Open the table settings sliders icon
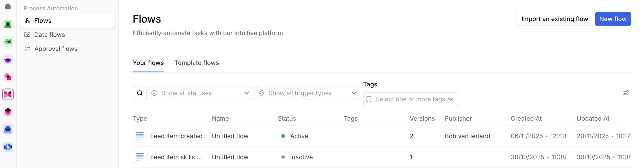Viewport: 644px width, 168px height. (x=626, y=93)
